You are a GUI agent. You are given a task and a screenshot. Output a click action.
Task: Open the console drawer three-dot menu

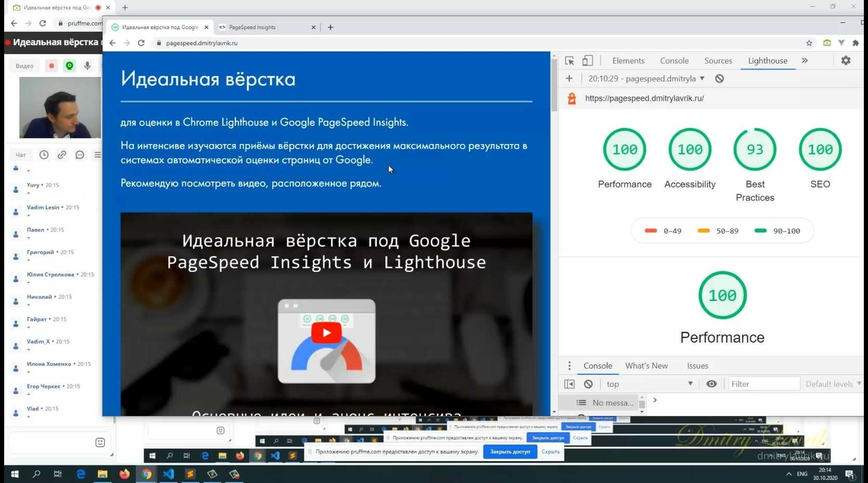pos(569,365)
